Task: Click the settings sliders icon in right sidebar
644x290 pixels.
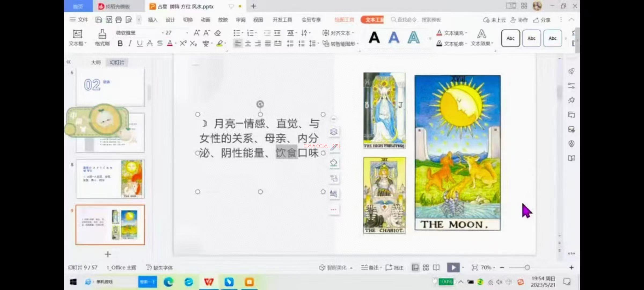Action: [571, 86]
